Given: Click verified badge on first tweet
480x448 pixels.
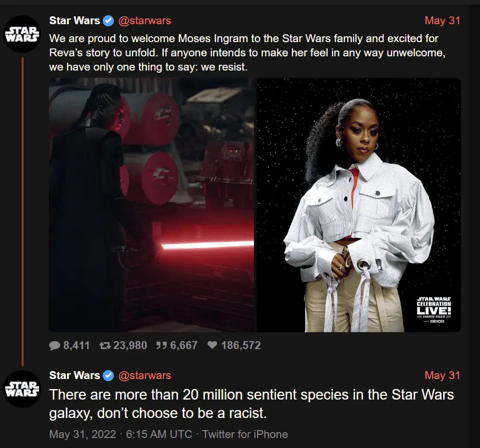Looking at the screenshot, I should pyautogui.click(x=108, y=21).
